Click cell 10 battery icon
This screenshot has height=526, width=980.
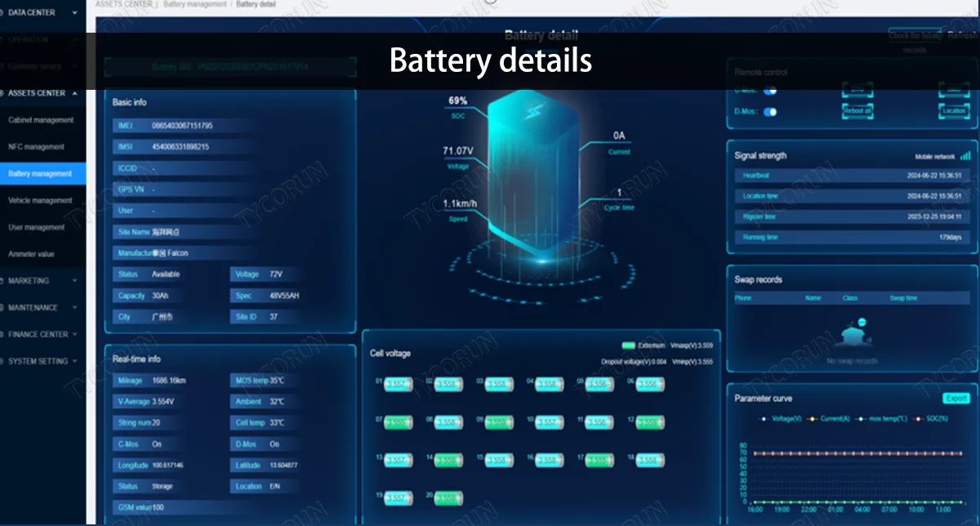click(x=550, y=421)
